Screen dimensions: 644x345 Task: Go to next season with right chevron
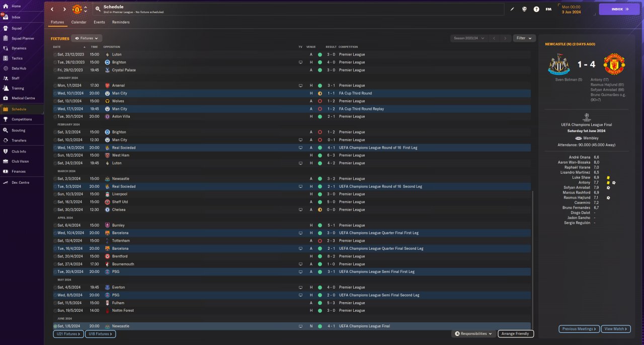(506, 38)
